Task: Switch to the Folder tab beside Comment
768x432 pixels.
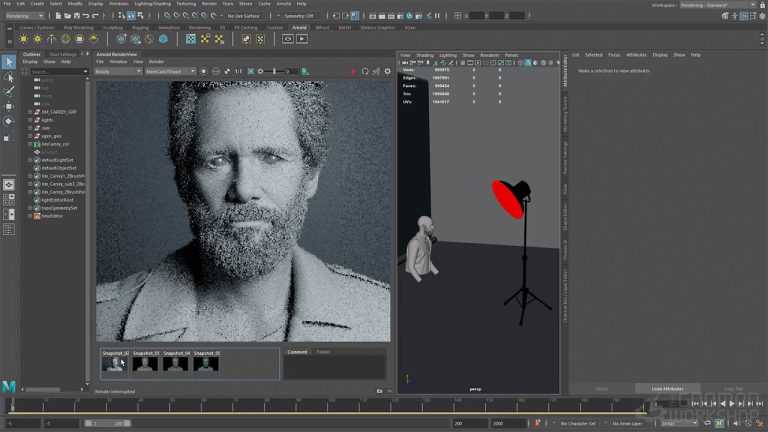Action: click(x=323, y=352)
